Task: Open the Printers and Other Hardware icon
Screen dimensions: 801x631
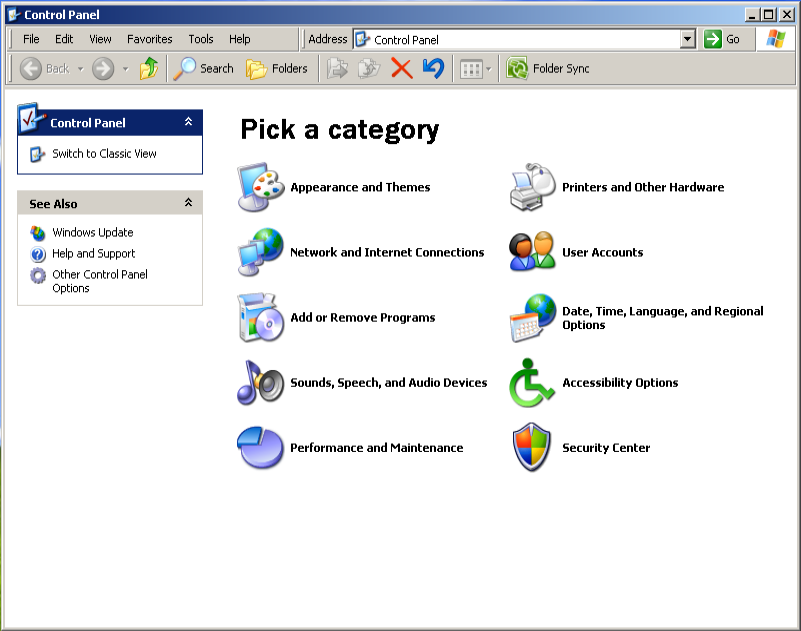Action: click(532, 187)
